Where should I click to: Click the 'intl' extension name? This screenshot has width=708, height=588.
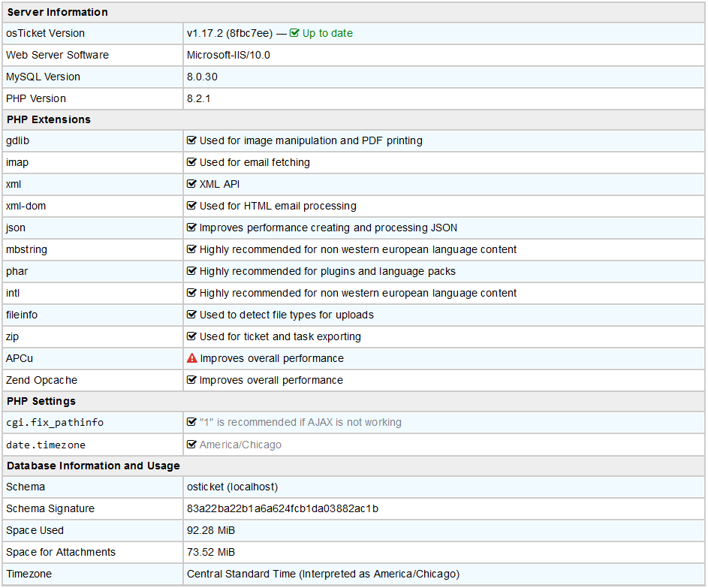[13, 293]
